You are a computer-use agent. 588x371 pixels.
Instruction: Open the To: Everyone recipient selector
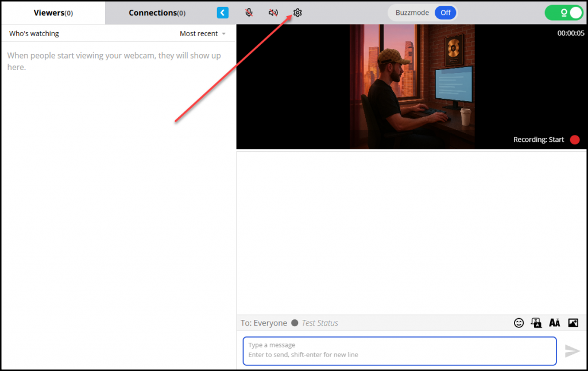click(x=264, y=323)
